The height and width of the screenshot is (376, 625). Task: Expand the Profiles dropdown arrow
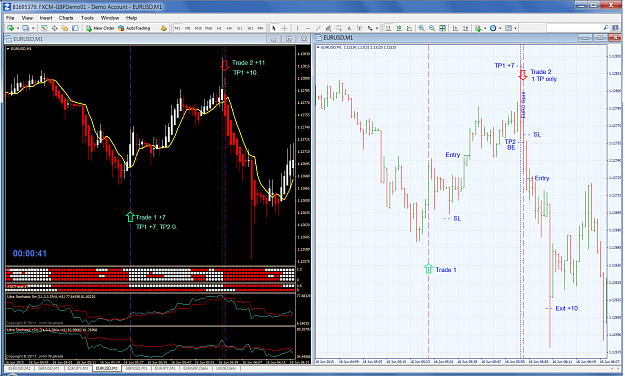click(33, 28)
